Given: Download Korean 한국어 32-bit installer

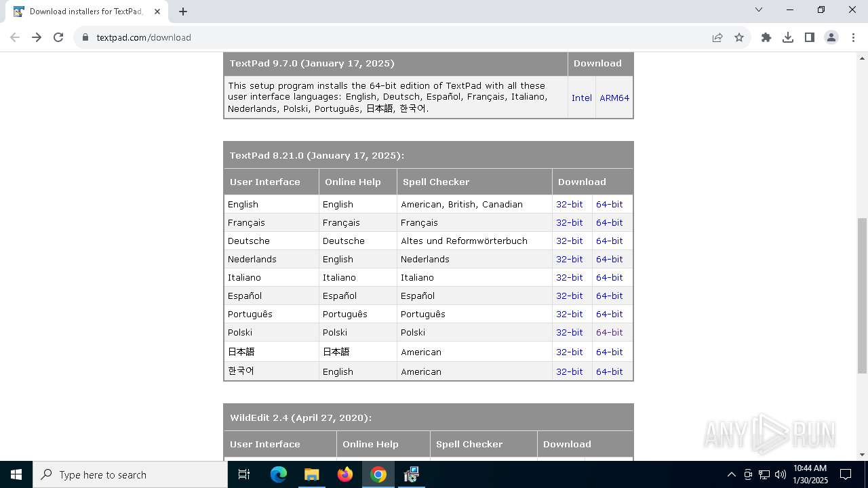Looking at the screenshot, I should [570, 371].
